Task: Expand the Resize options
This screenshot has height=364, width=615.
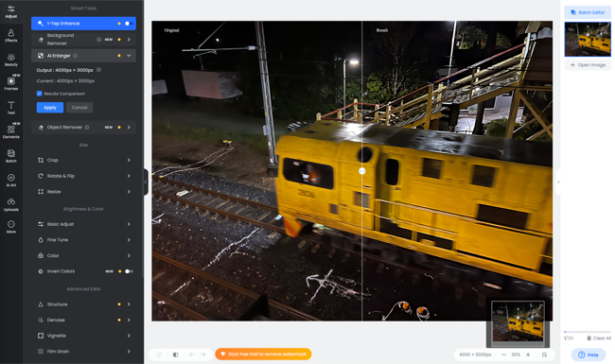Action: point(129,192)
